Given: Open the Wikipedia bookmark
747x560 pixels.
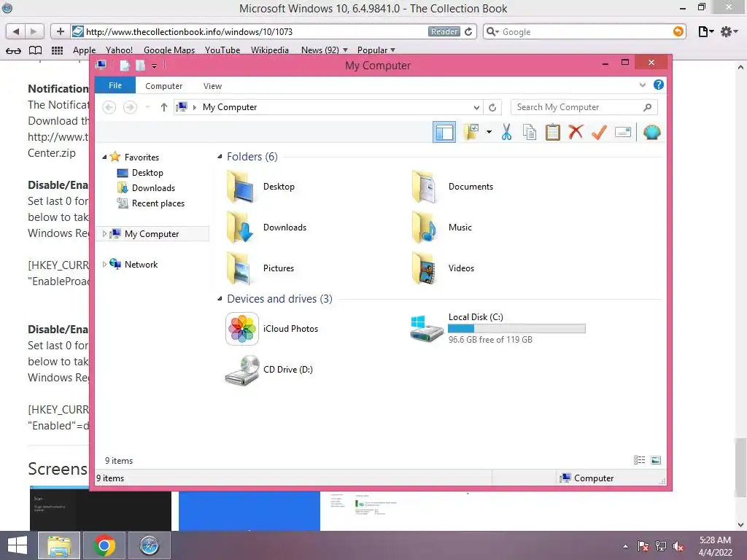Looking at the screenshot, I should (x=270, y=50).
